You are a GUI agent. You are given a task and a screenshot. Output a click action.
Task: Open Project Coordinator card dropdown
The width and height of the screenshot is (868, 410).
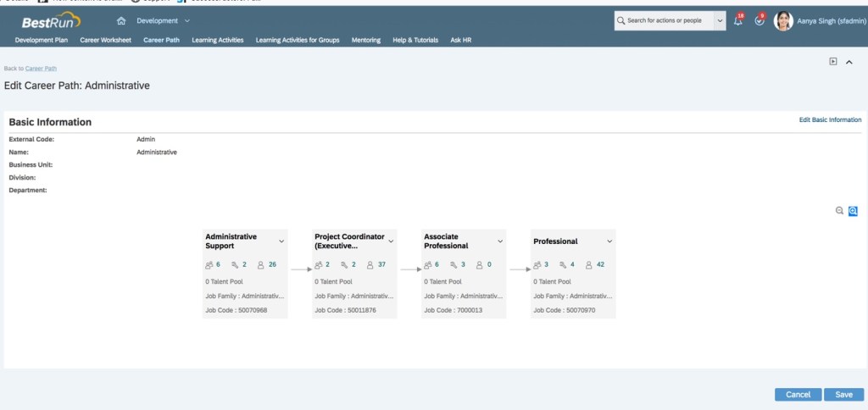coord(391,241)
